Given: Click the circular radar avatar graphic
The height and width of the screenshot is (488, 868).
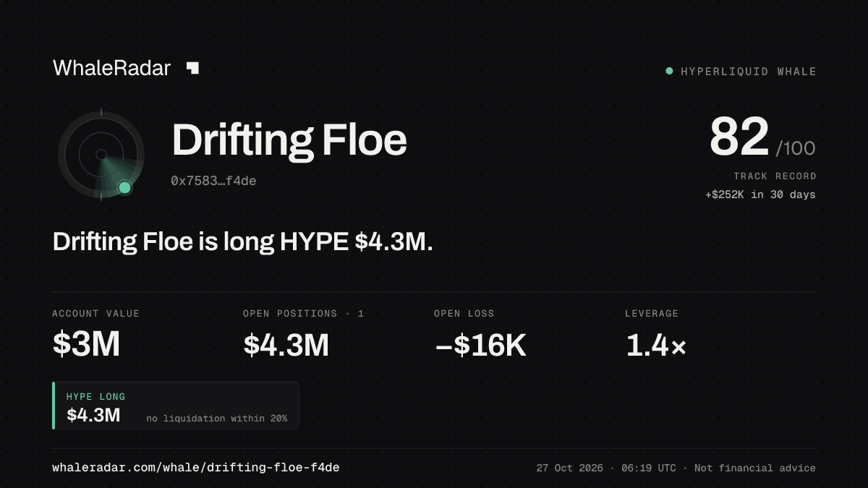Looking at the screenshot, I should (101, 155).
